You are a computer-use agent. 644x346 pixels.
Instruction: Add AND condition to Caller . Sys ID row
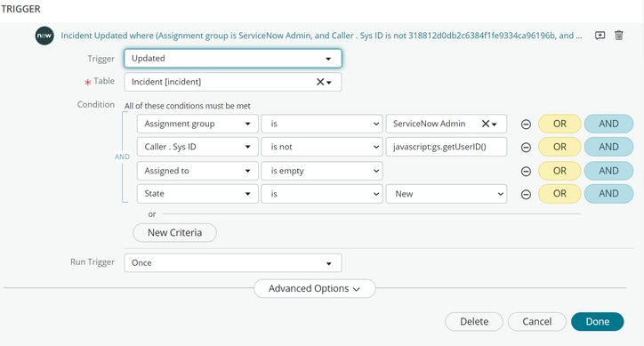[x=608, y=147]
